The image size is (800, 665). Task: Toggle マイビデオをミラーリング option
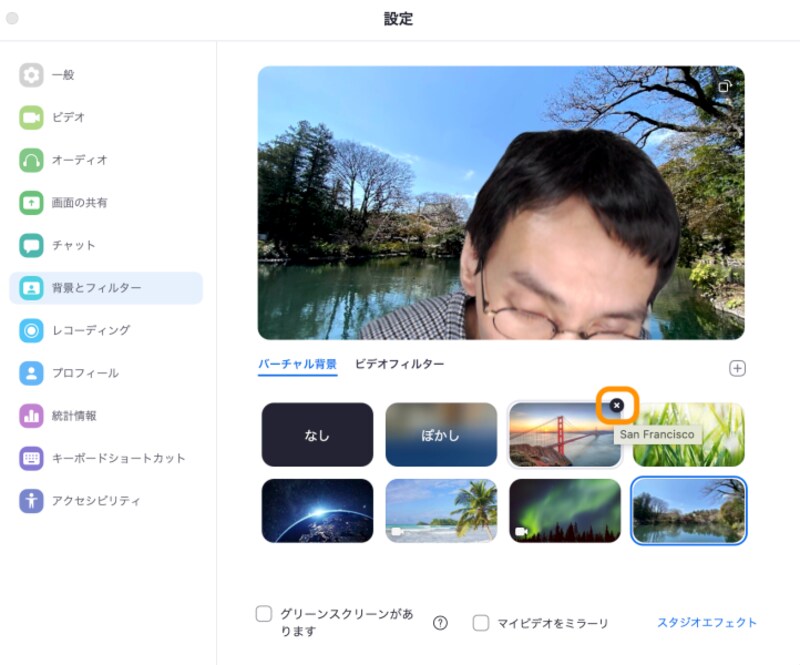click(481, 621)
